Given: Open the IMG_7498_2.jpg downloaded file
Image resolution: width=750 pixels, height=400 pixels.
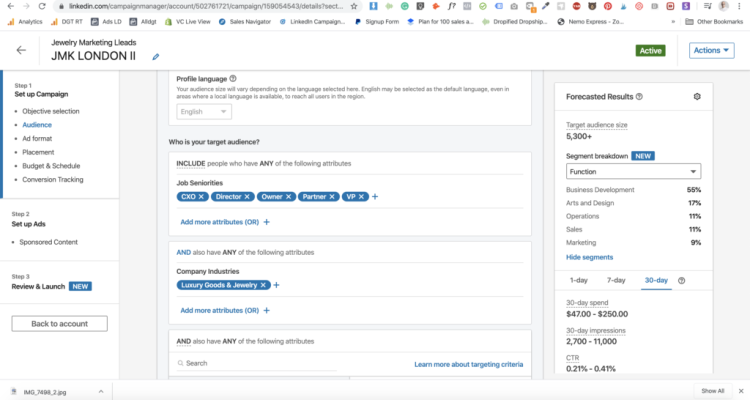Looking at the screenshot, I should point(43,392).
